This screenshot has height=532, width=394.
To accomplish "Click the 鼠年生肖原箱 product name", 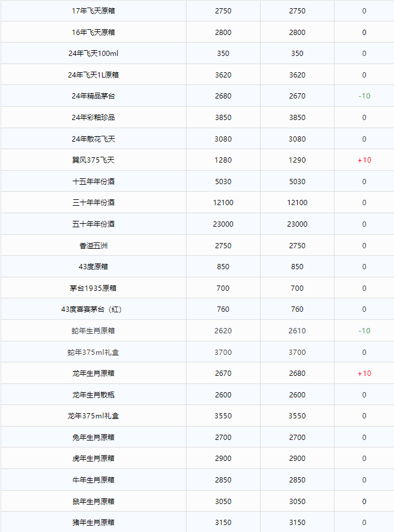I will coord(93,502).
